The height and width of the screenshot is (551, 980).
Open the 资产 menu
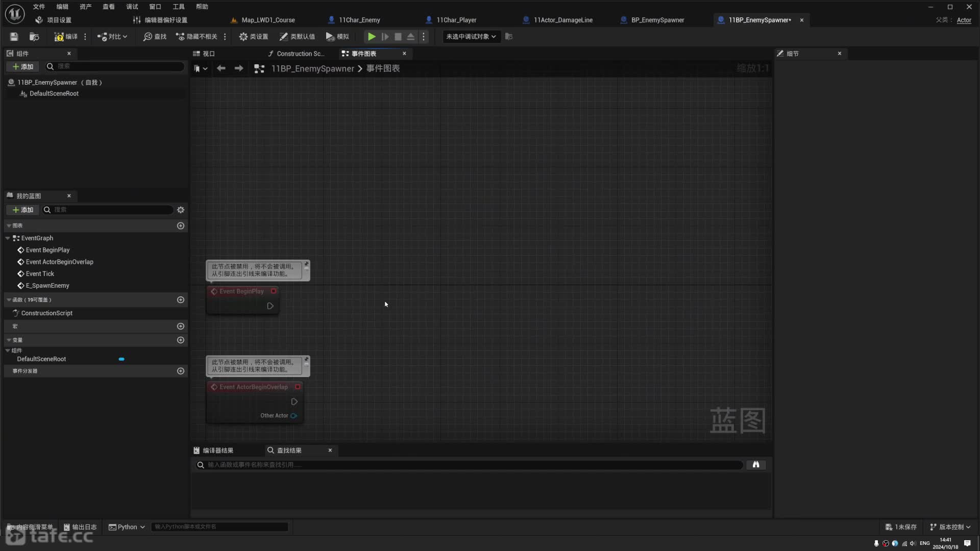[85, 7]
